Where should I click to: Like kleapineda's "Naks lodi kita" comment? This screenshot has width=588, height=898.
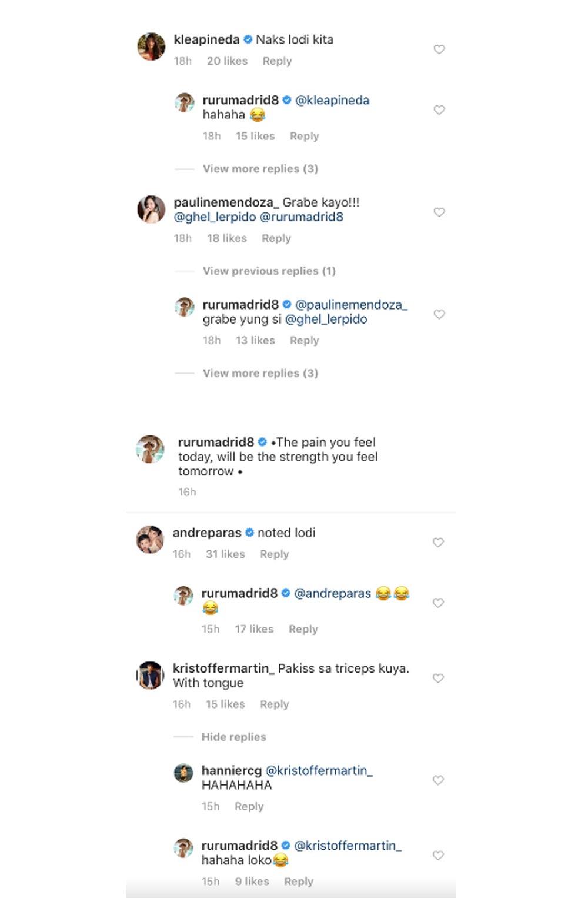[x=439, y=49]
